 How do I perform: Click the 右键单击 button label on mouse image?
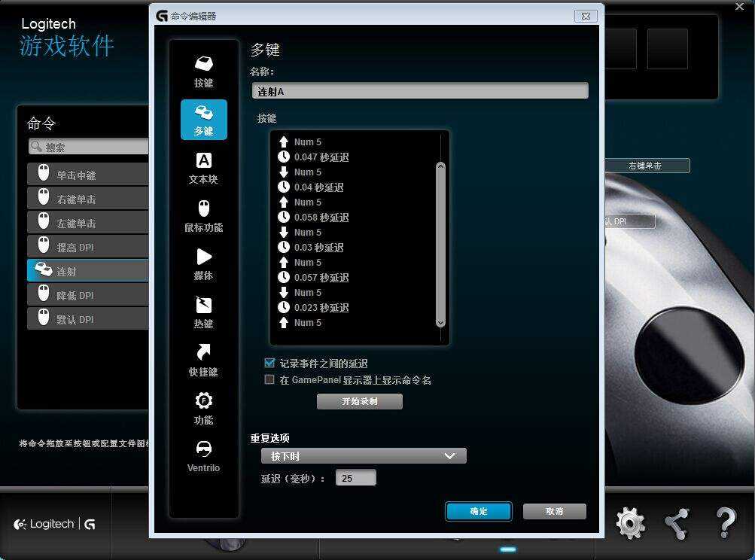[647, 166]
